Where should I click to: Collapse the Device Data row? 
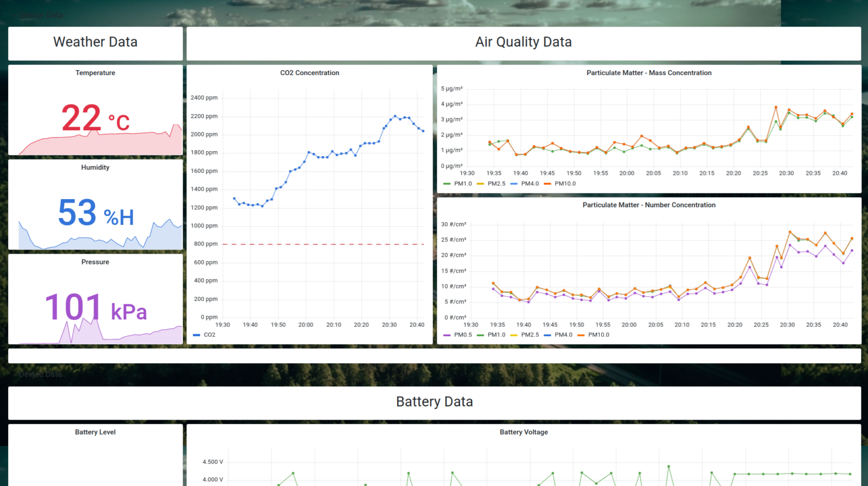coord(40,374)
